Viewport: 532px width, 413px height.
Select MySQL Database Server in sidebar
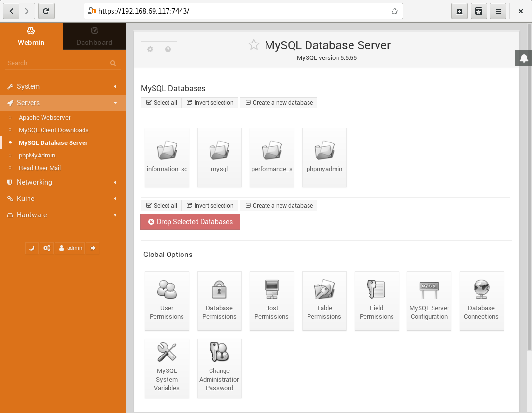pyautogui.click(x=53, y=143)
